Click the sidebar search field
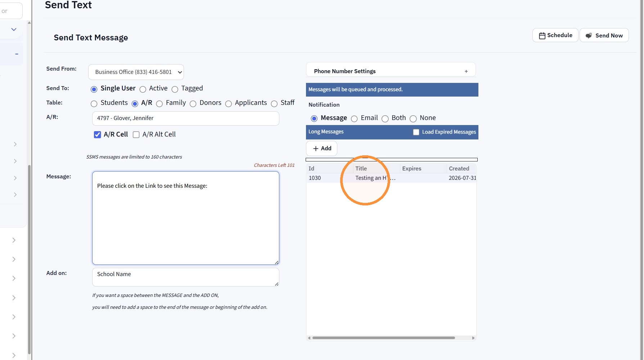 click(11, 11)
